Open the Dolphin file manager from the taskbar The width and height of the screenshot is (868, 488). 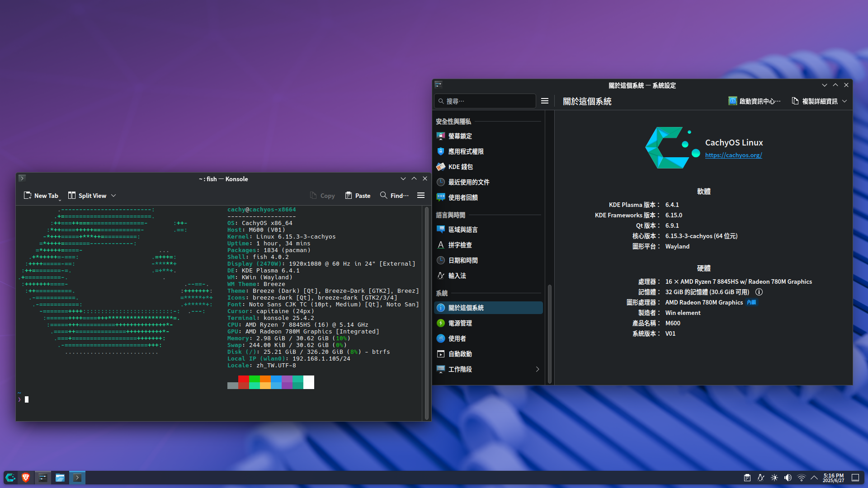point(60,478)
